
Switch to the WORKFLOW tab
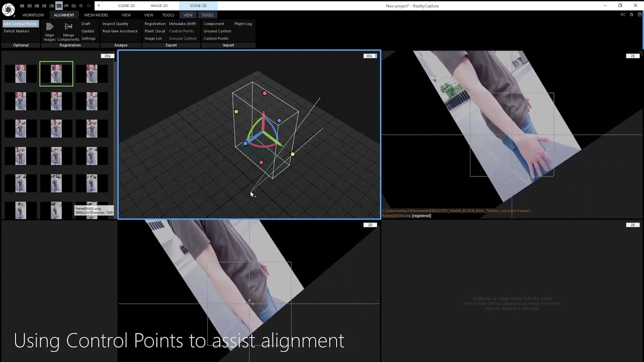pyautogui.click(x=33, y=15)
